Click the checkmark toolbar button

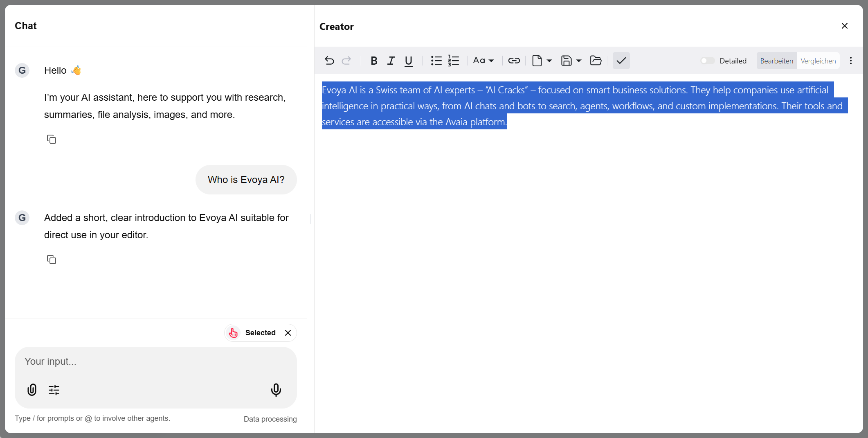(621, 61)
